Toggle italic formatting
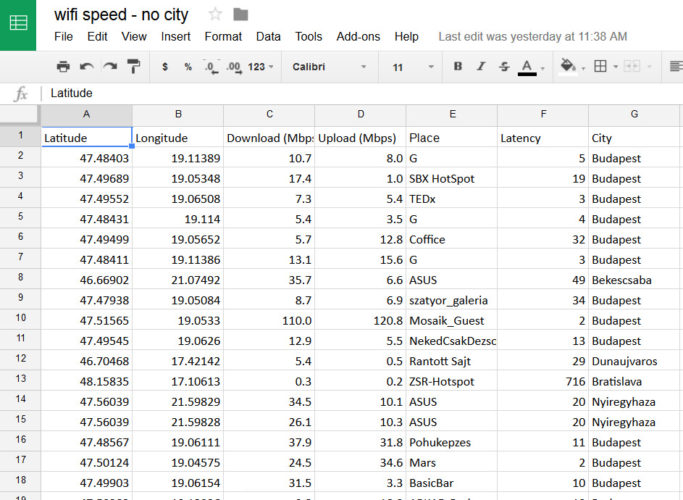 (481, 66)
